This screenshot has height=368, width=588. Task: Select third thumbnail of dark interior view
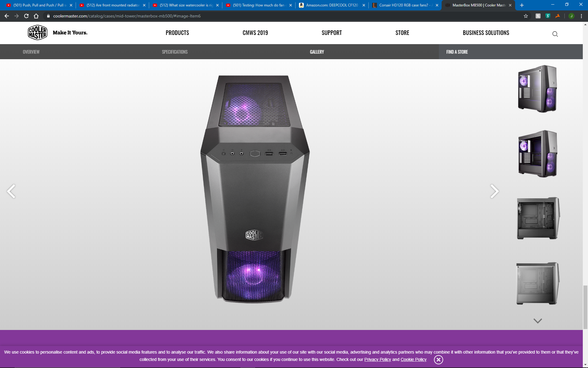[538, 218]
